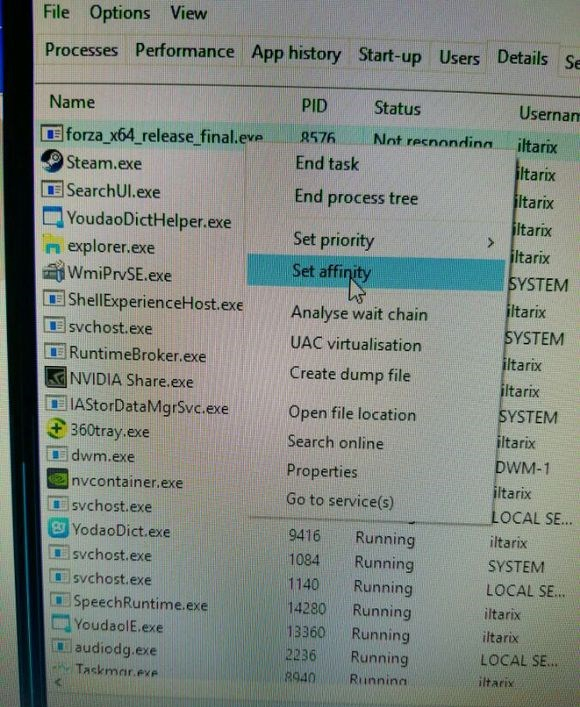Open the View menu
The width and height of the screenshot is (580, 707).
pyautogui.click(x=189, y=14)
